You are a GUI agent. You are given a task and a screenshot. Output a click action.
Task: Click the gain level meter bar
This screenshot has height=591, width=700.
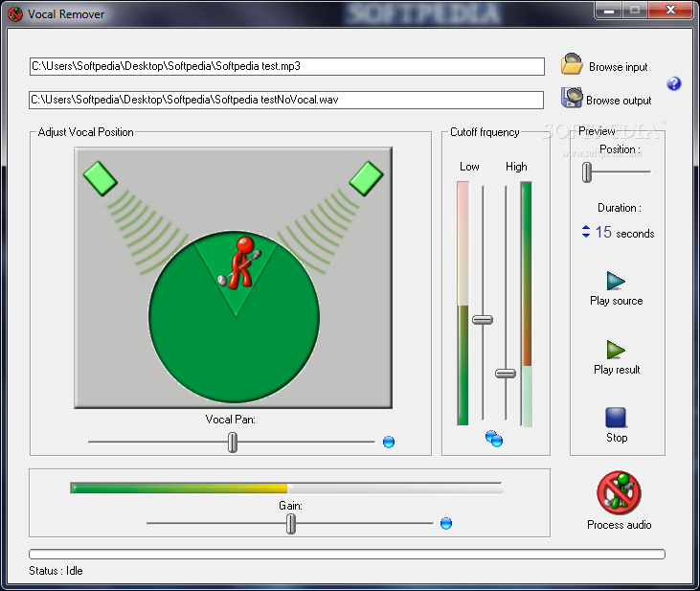click(286, 488)
